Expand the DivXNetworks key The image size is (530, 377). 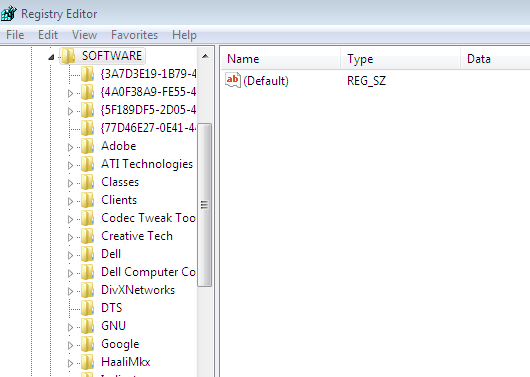70,291
